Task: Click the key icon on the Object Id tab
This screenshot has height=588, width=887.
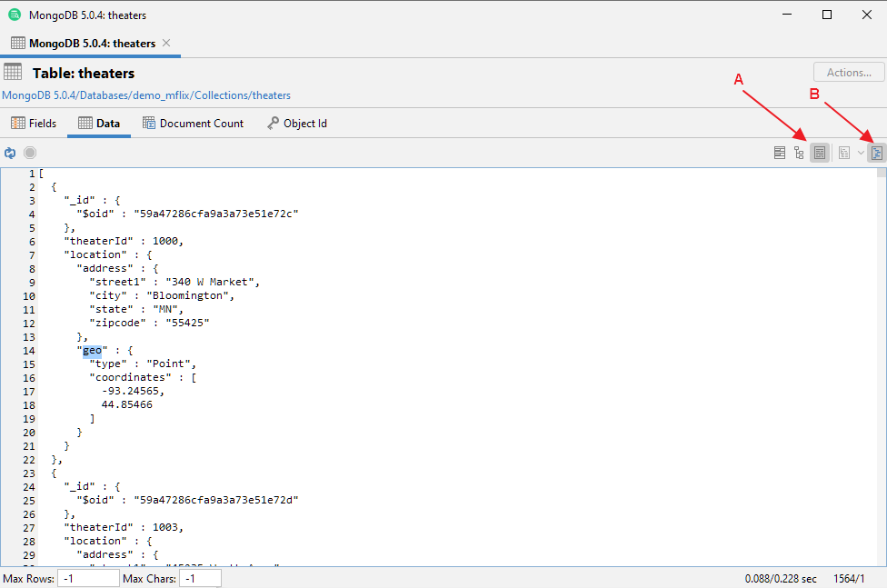Action: tap(273, 123)
